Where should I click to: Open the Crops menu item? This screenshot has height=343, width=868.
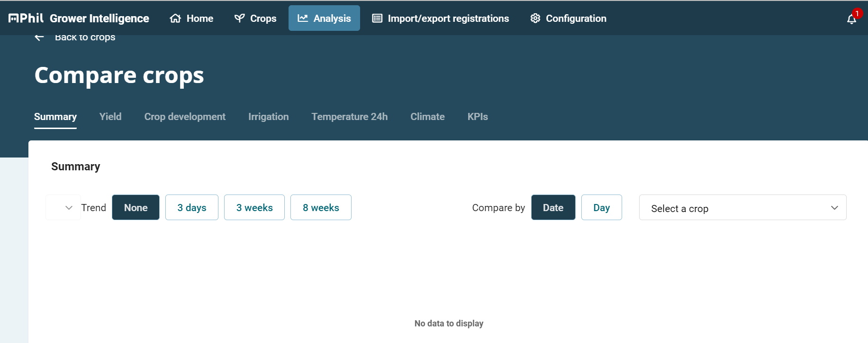[x=255, y=19]
